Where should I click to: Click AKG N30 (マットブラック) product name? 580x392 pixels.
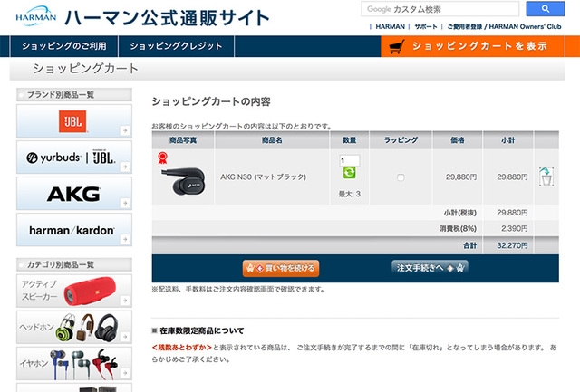[x=264, y=177]
